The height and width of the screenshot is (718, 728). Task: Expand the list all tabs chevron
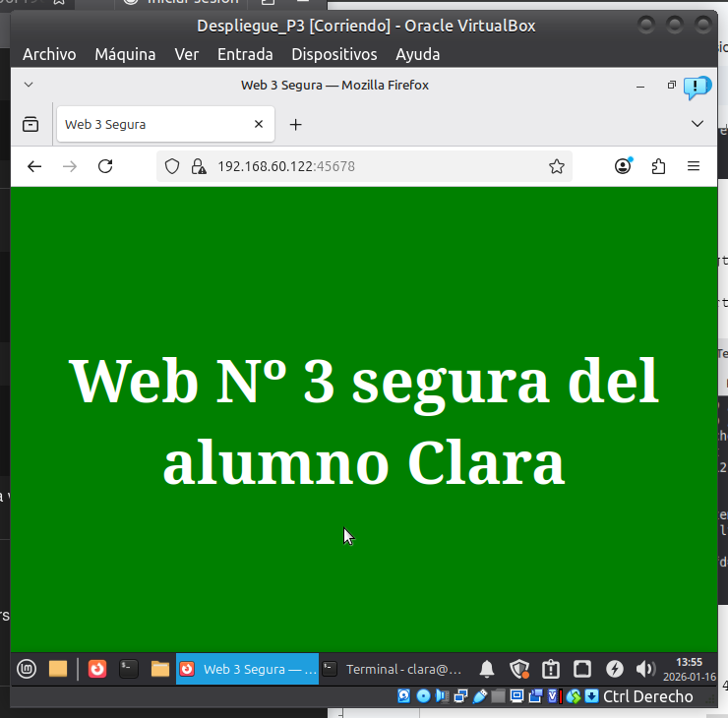(x=698, y=124)
